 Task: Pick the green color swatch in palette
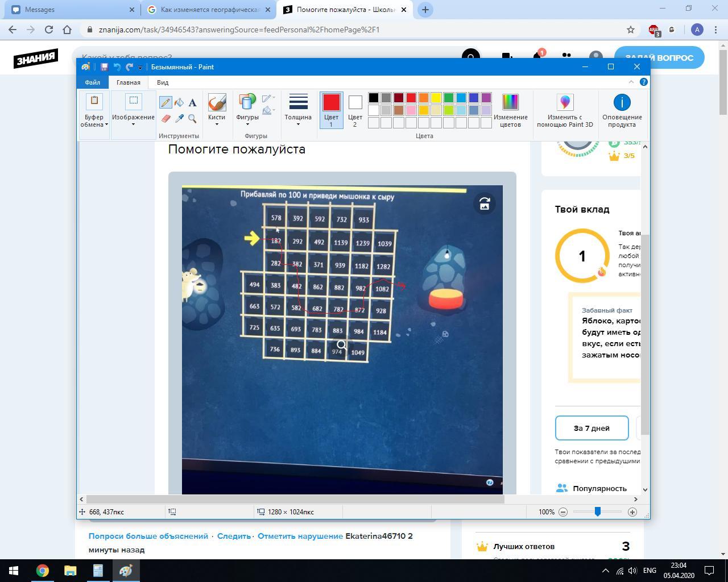coord(449,98)
